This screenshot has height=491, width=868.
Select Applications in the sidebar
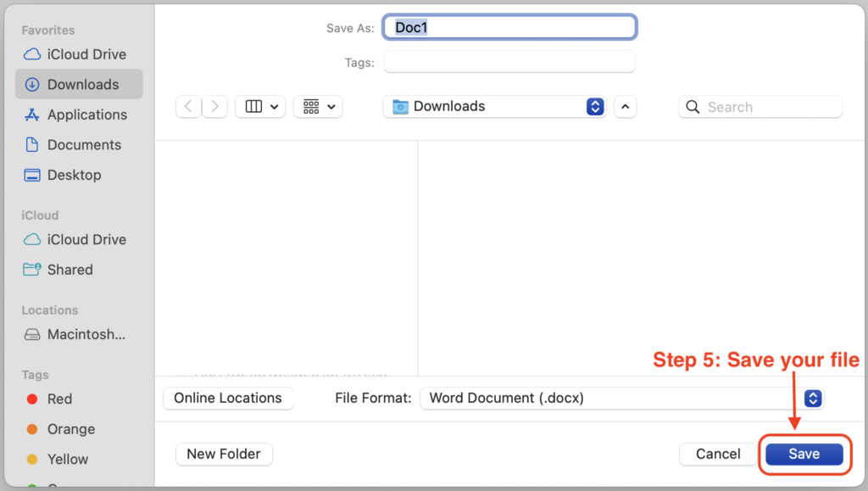tap(86, 114)
